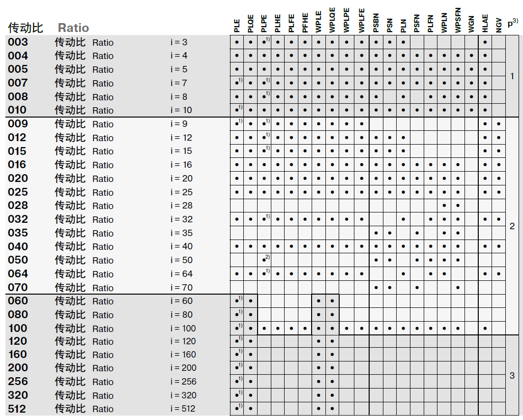The height and width of the screenshot is (420, 523).
Task: Click the bold 'Ratio' heading
Action: [73, 28]
